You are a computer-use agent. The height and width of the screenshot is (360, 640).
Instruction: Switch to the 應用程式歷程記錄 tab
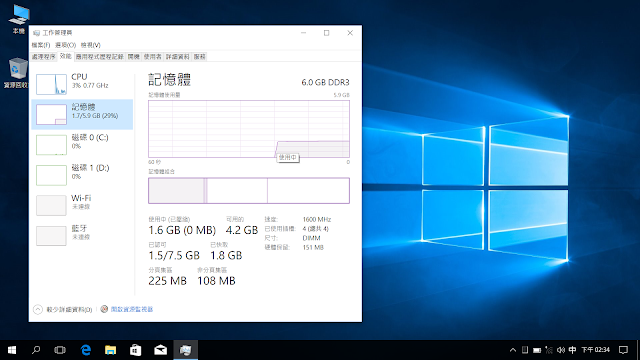[x=100, y=57]
